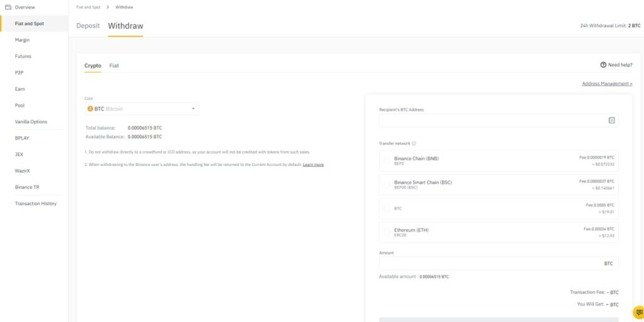Click the 24h Withdrawal Limit 2 BTC text
644x322 pixels.
[610, 25]
